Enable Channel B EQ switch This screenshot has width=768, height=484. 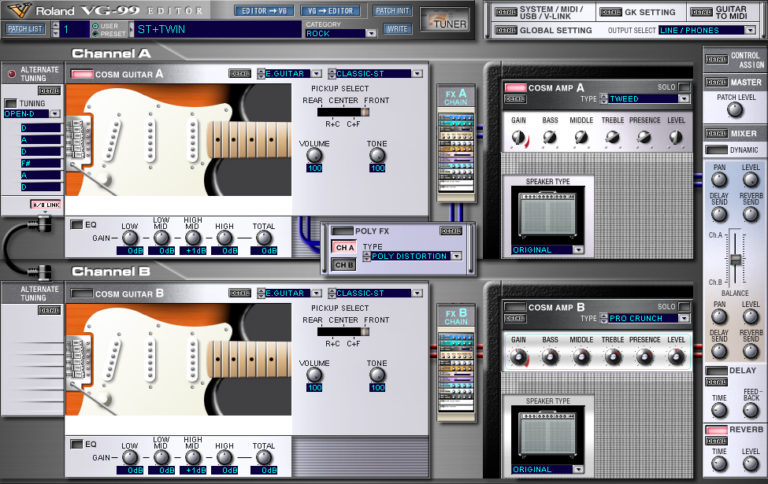tap(76, 444)
